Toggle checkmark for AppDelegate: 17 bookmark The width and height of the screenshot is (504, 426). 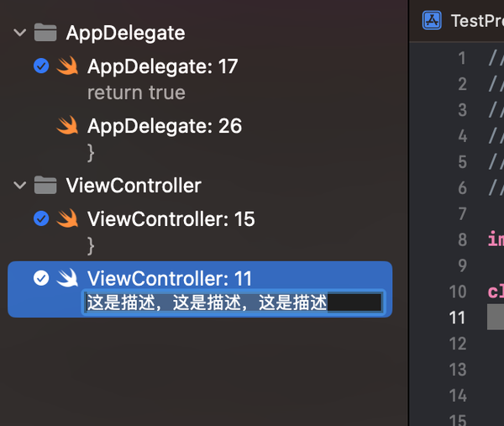pos(41,66)
